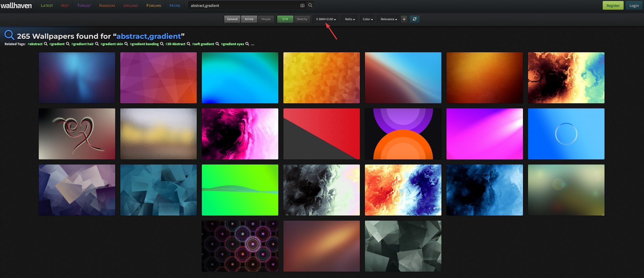Search icon next to #abstract tag

click(x=46, y=44)
